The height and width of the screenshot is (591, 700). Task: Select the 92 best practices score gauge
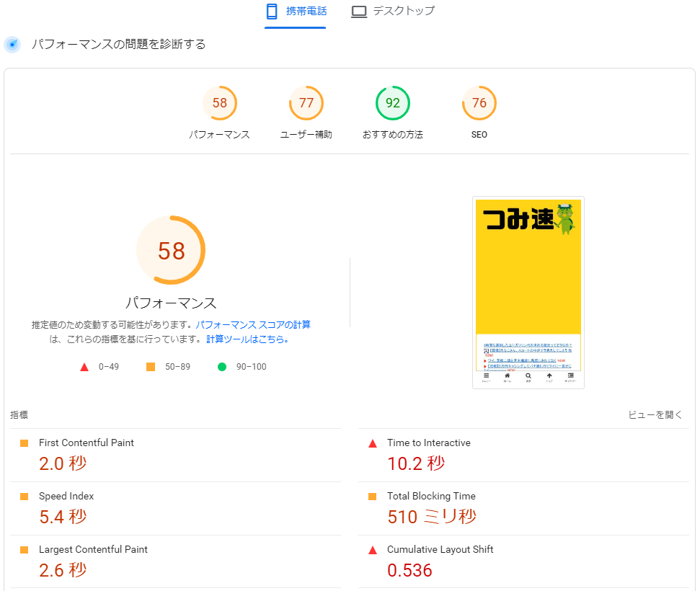(393, 103)
